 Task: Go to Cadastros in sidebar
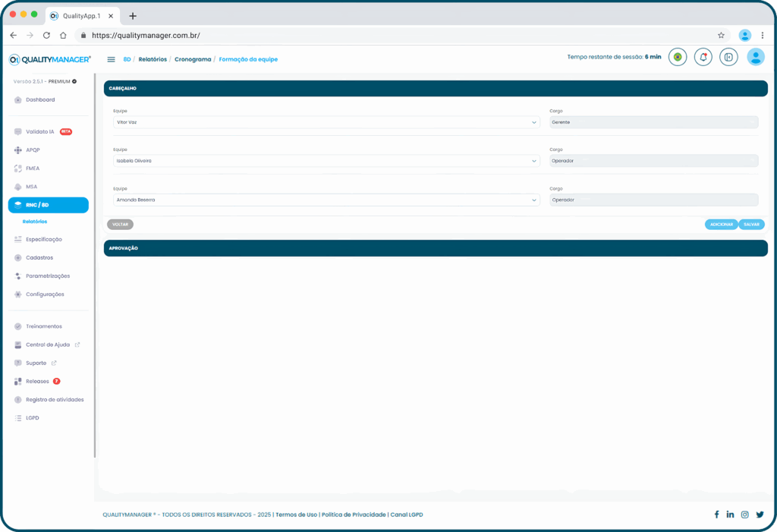pyautogui.click(x=39, y=257)
